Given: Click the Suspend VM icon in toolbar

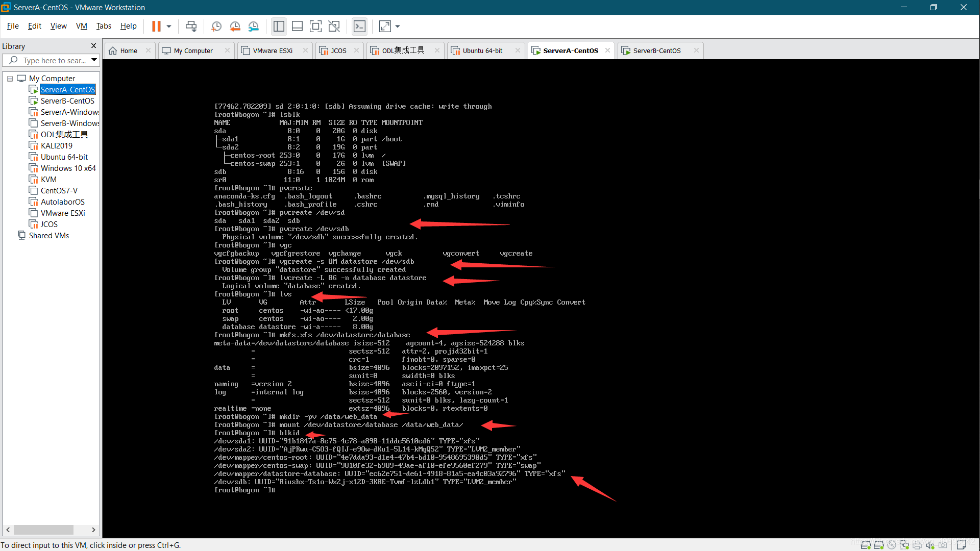Looking at the screenshot, I should point(156,26).
